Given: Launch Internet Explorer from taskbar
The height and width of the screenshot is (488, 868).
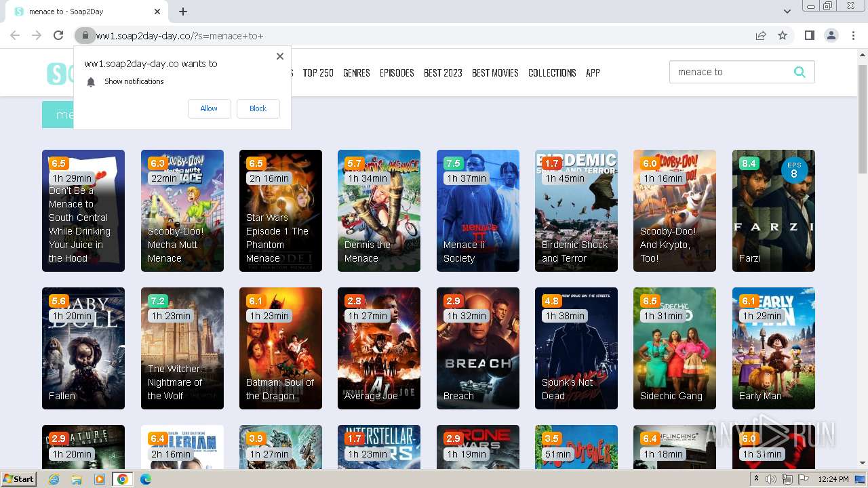Looking at the screenshot, I should click(54, 479).
